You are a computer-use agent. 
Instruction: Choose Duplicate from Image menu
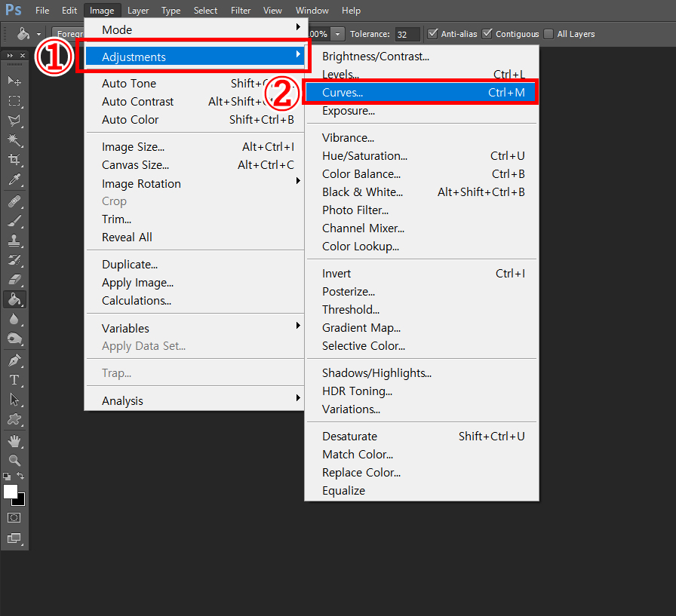[195, 265]
